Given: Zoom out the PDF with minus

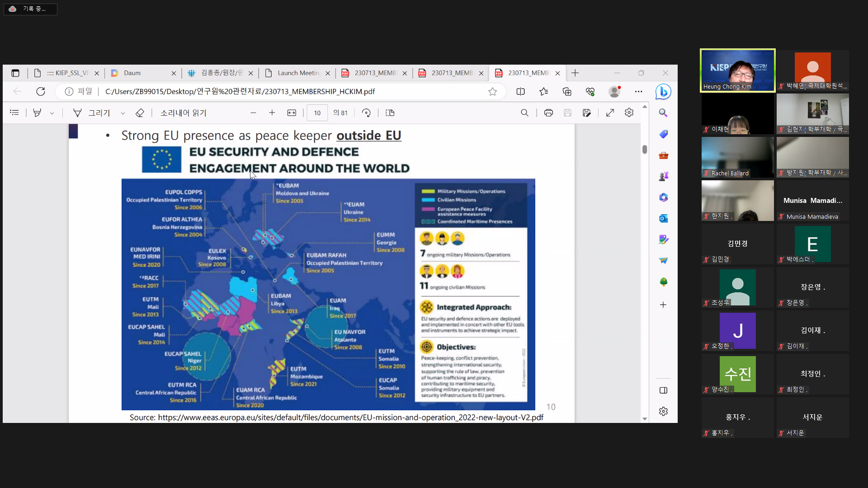Looking at the screenshot, I should tap(253, 113).
